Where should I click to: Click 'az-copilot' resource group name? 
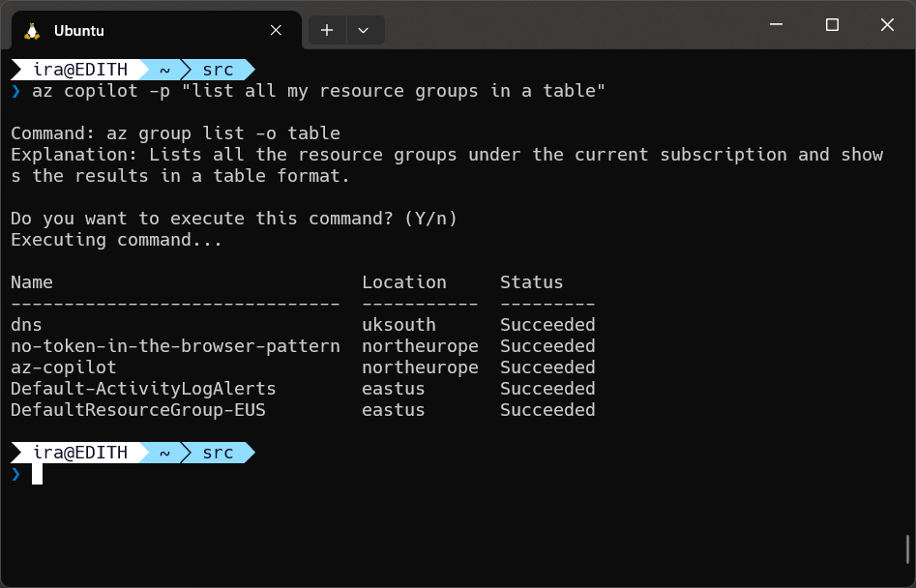click(x=64, y=367)
